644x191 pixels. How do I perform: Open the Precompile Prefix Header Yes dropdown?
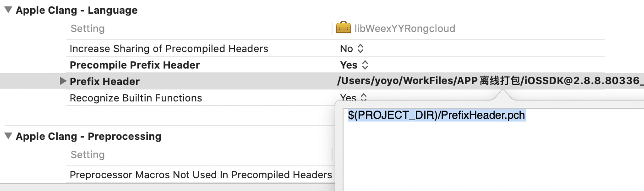pos(354,65)
